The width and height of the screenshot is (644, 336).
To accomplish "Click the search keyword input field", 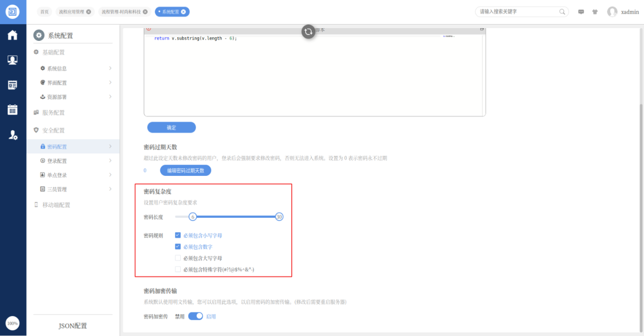I will point(516,12).
